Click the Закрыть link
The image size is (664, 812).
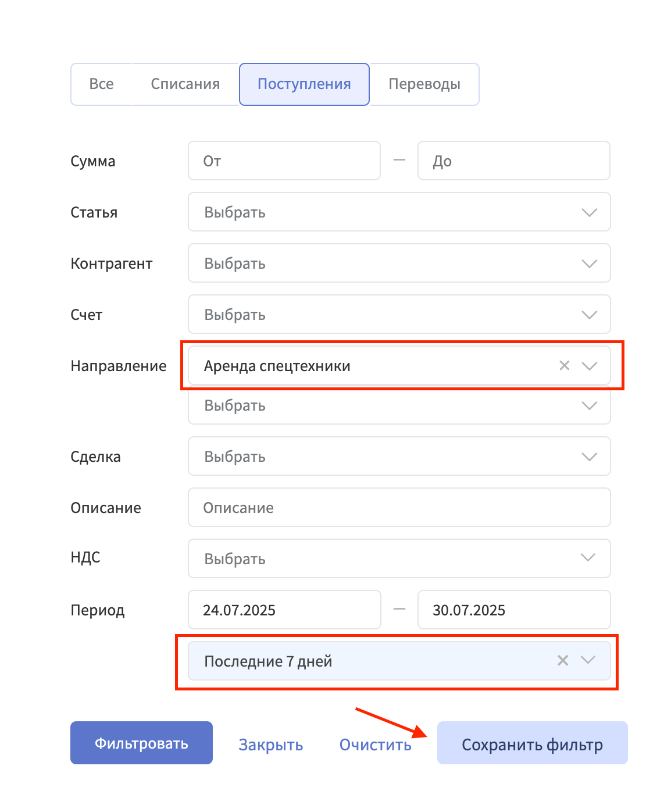(x=271, y=745)
